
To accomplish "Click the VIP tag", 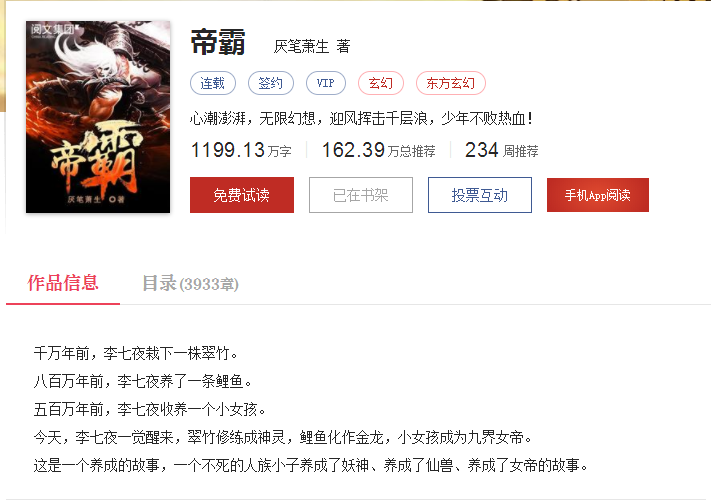I will point(326,83).
